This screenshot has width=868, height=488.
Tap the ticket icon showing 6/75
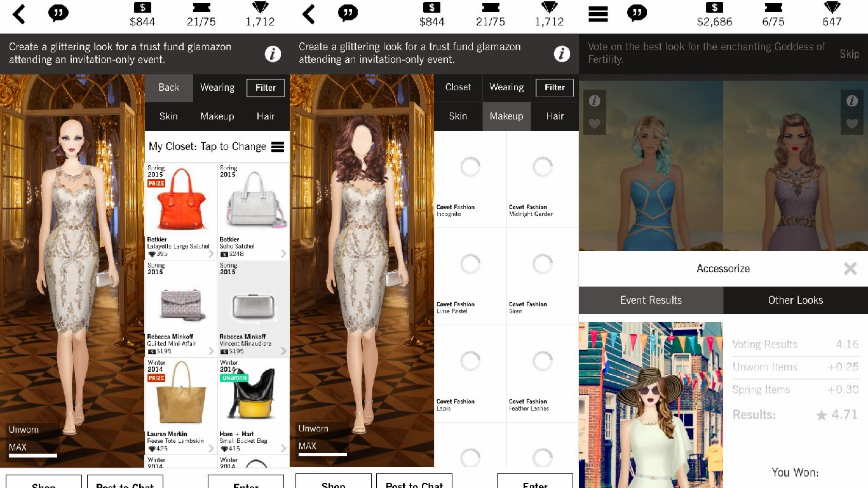(773, 8)
